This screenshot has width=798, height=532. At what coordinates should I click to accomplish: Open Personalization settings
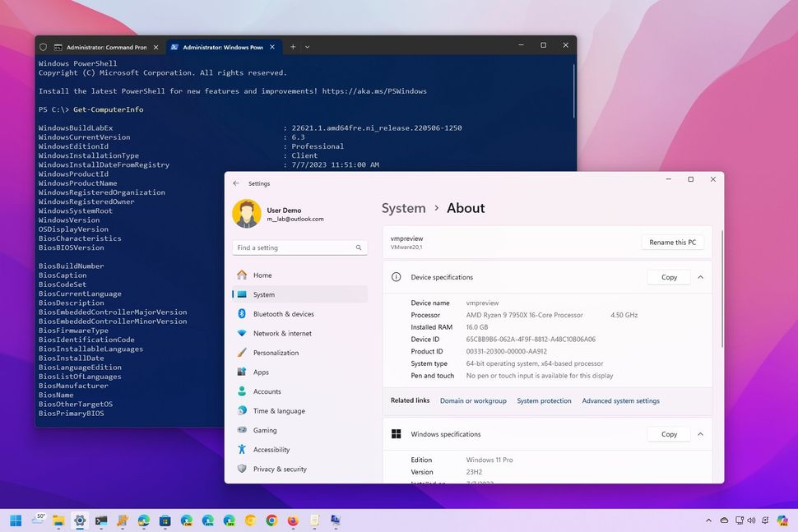pos(276,352)
